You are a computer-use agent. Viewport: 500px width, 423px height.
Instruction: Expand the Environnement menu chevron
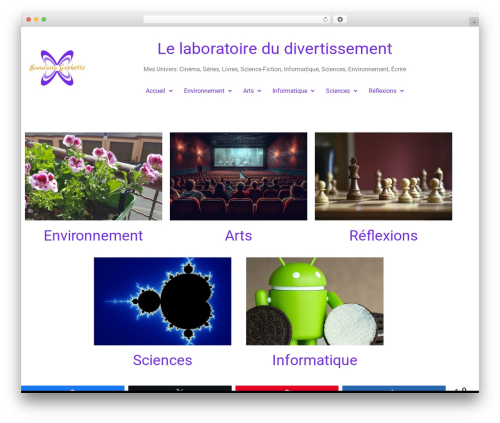[230, 91]
